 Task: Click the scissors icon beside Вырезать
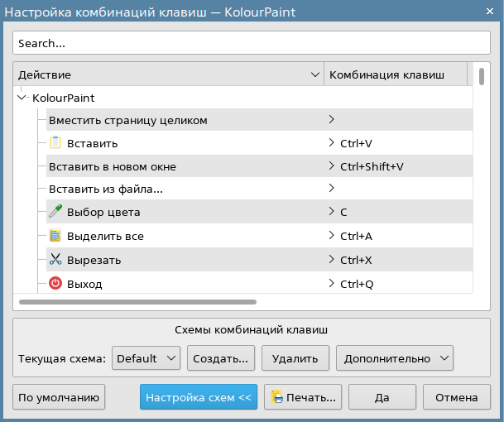point(56,260)
